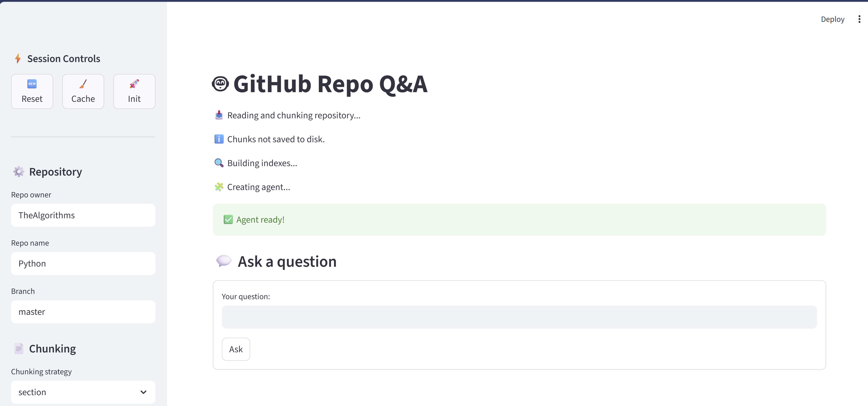Expand the chevron on the section selector

pos(143,392)
